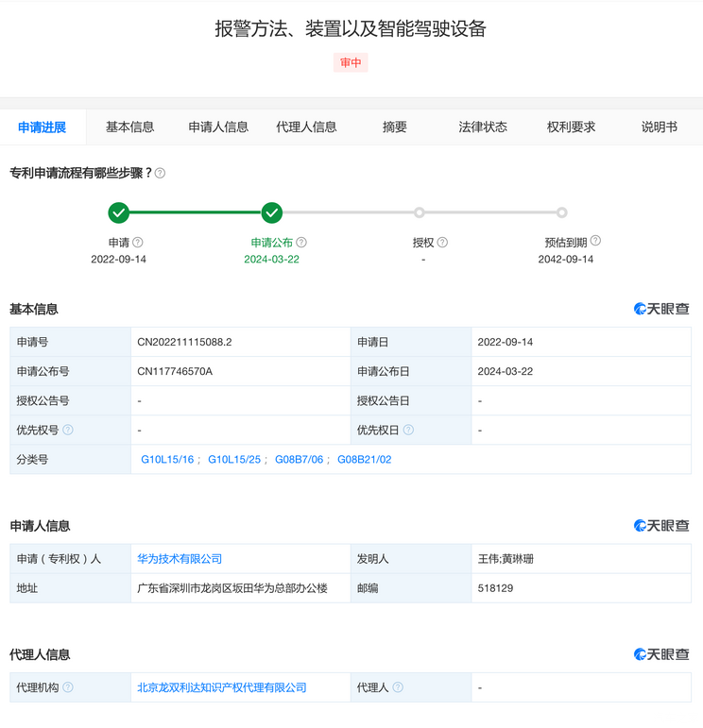Open 北京龙双利达知识产权代理有限公司 agency link

pos(222,687)
